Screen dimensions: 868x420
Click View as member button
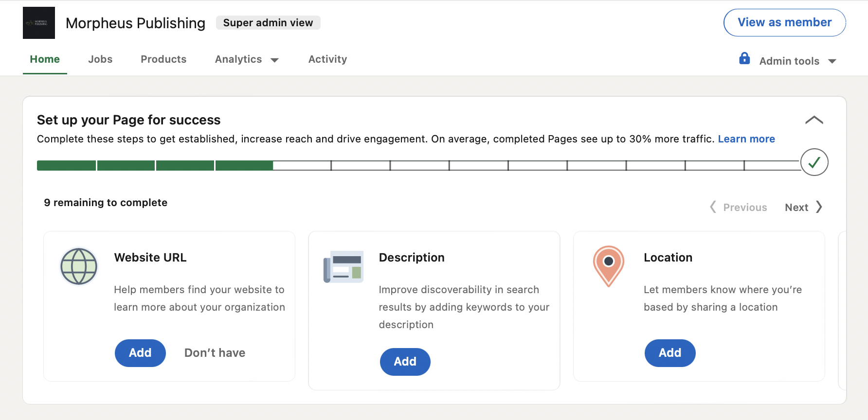[x=785, y=22]
